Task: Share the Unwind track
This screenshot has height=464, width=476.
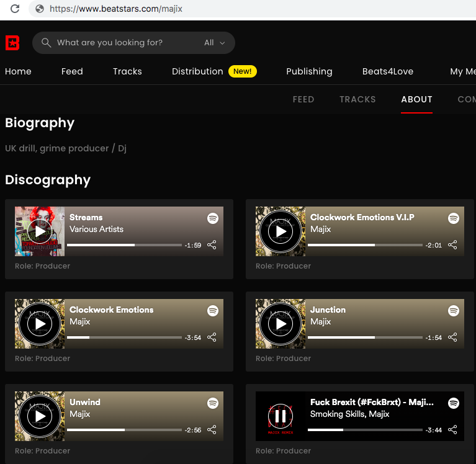Action: click(x=212, y=429)
